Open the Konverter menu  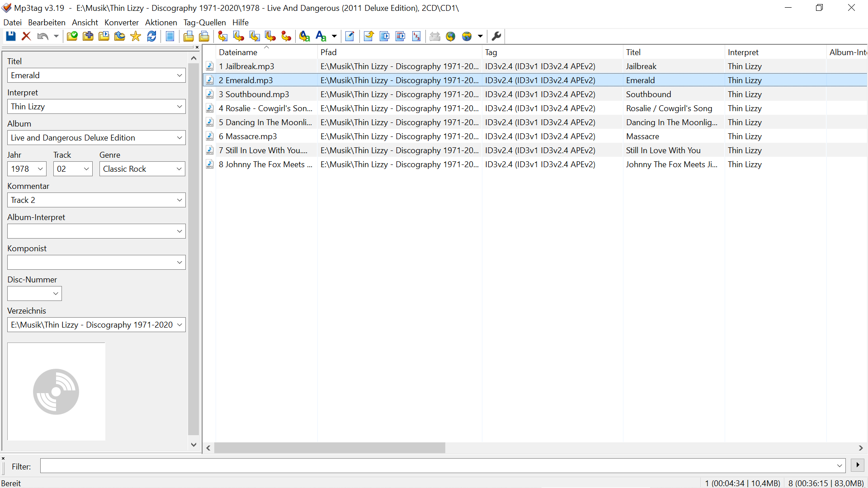click(122, 23)
